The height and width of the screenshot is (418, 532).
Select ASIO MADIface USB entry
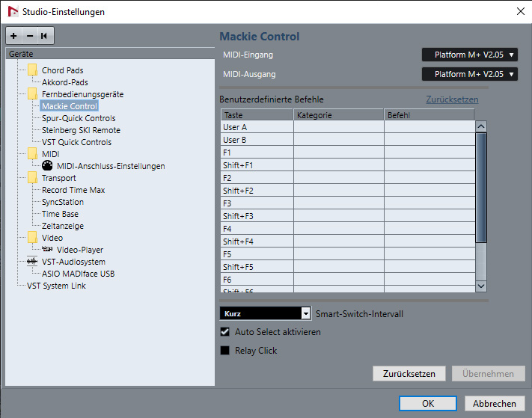(x=78, y=274)
